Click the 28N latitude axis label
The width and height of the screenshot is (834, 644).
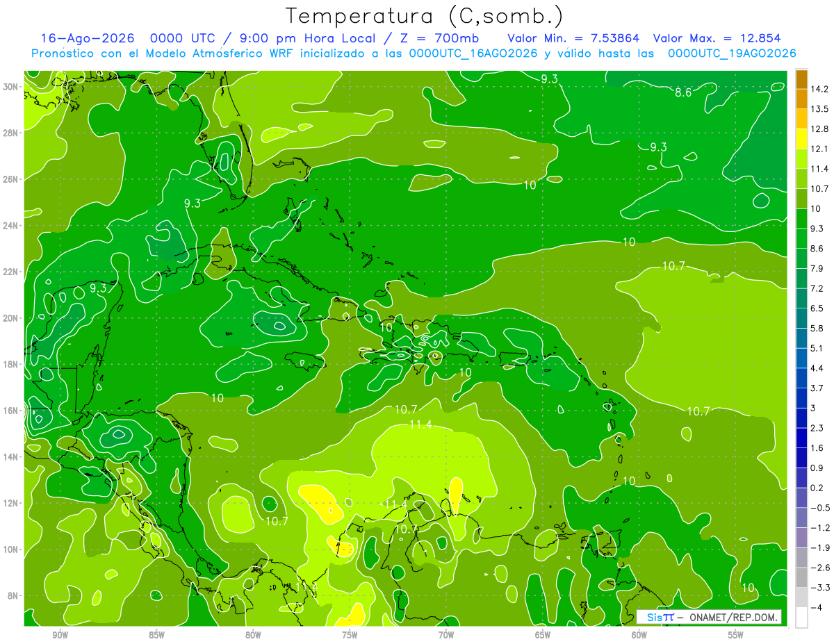pyautogui.click(x=12, y=133)
